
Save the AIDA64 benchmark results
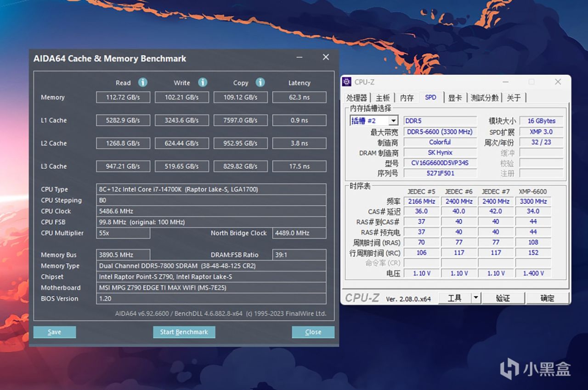pos(54,332)
